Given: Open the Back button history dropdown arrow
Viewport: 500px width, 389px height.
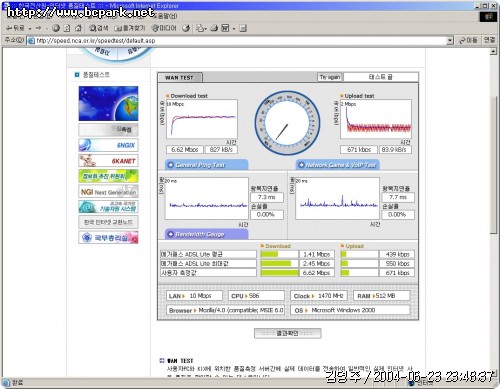Looking at the screenshot, I should coord(30,29).
